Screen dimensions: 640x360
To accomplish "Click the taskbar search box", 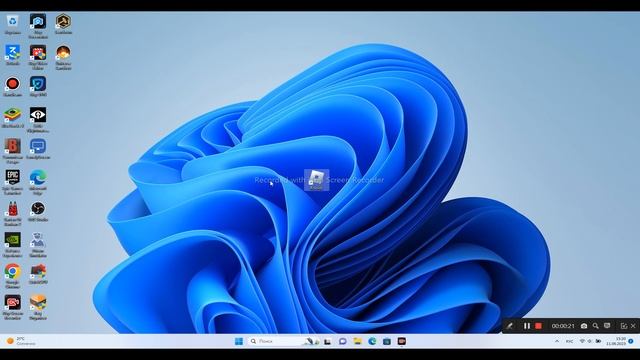I will pos(283,341).
